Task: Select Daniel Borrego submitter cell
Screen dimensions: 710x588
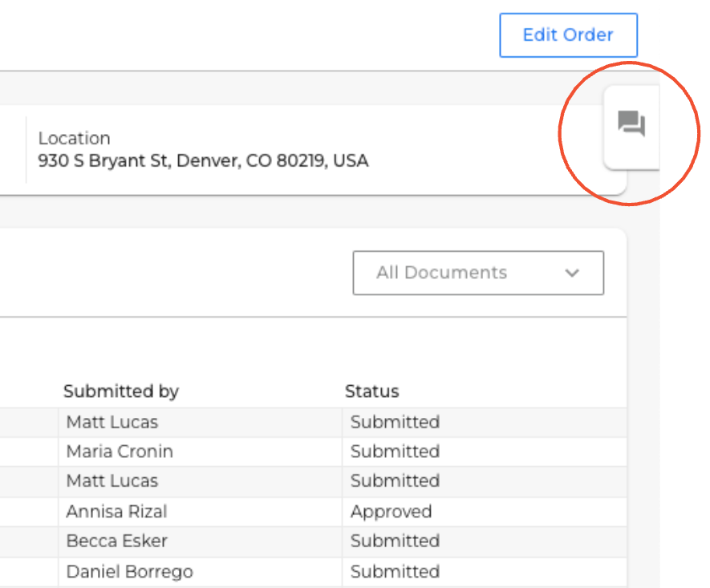Action: [129, 571]
